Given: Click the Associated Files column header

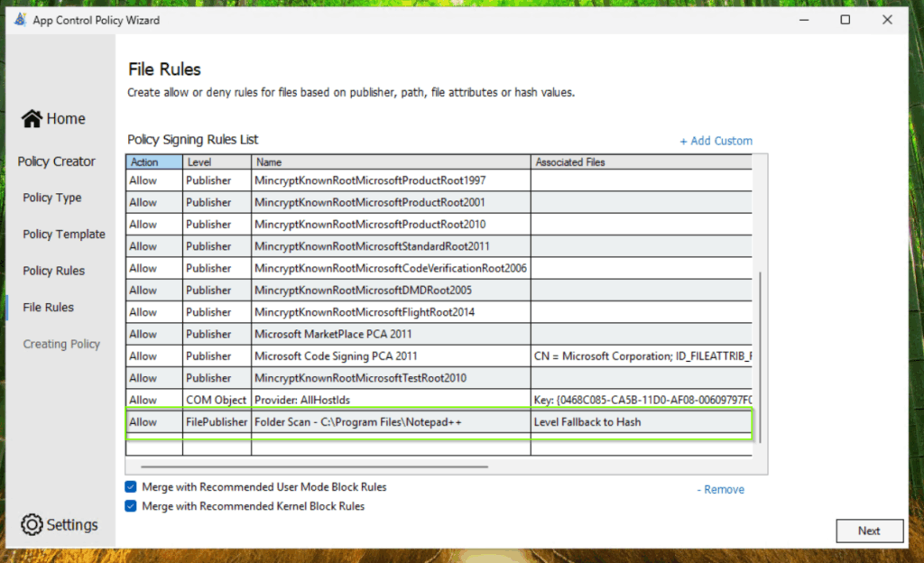Looking at the screenshot, I should pyautogui.click(x=570, y=162).
